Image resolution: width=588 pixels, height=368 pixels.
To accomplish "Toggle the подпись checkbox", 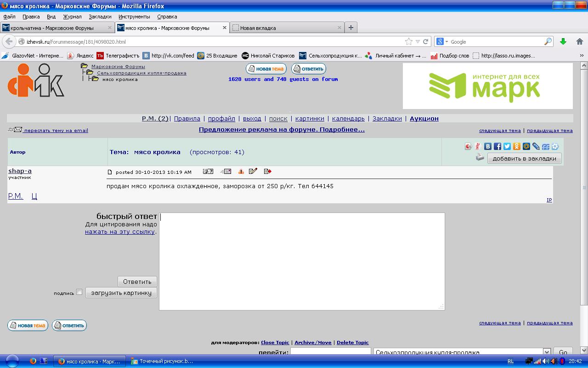I will click(79, 292).
